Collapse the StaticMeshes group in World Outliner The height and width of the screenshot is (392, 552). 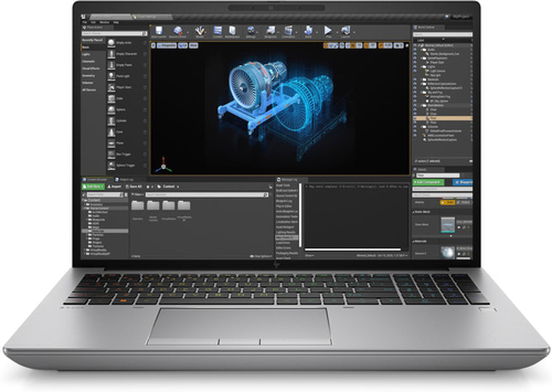(x=421, y=105)
